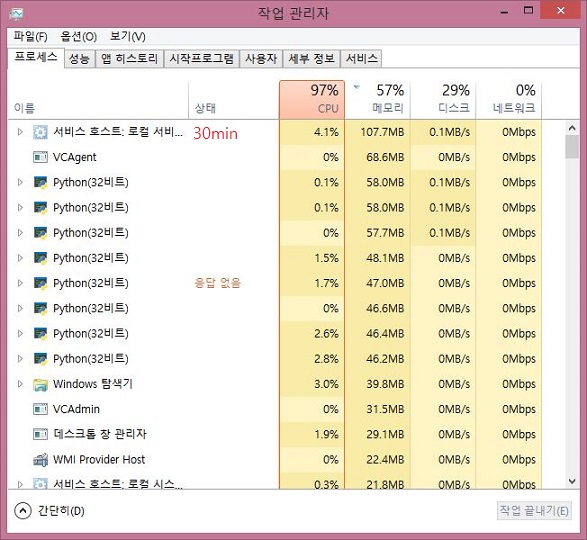Expand the Python(32비트) row using 46.2MB

click(20, 358)
